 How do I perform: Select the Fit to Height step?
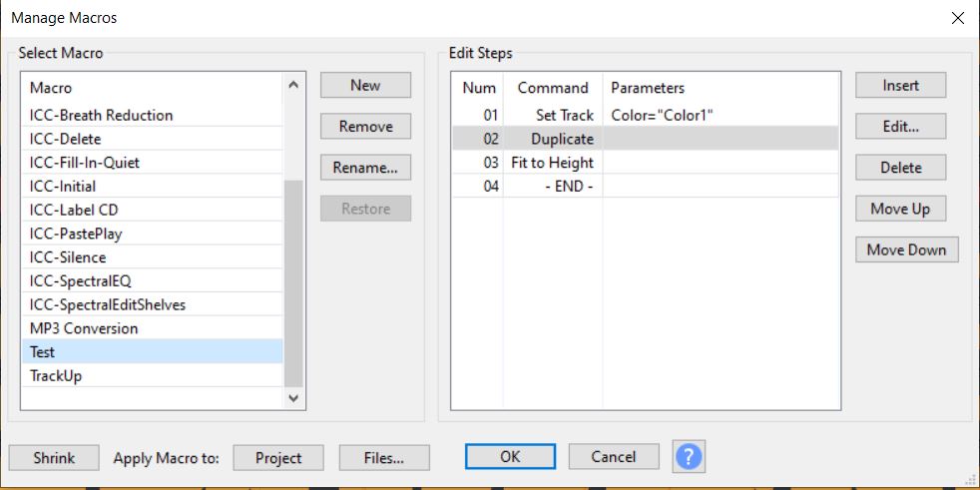[552, 163]
